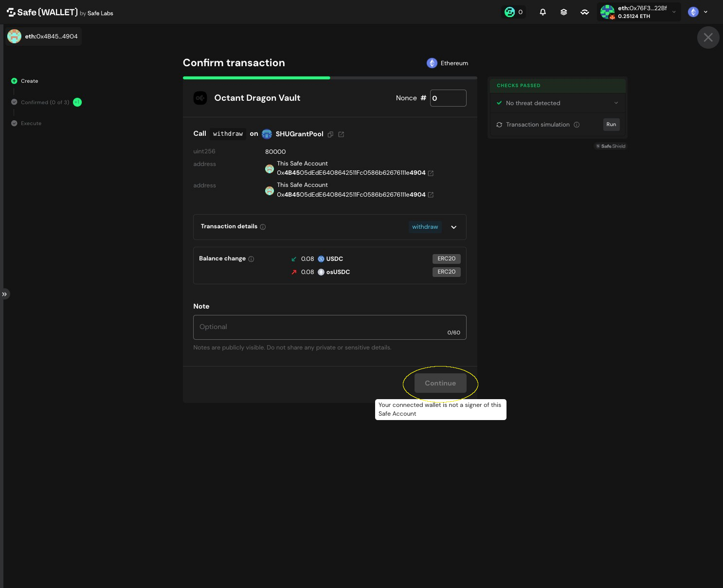Click the withdraw tag in Transaction details
Viewport: 723px width, 588px height.
pos(425,227)
